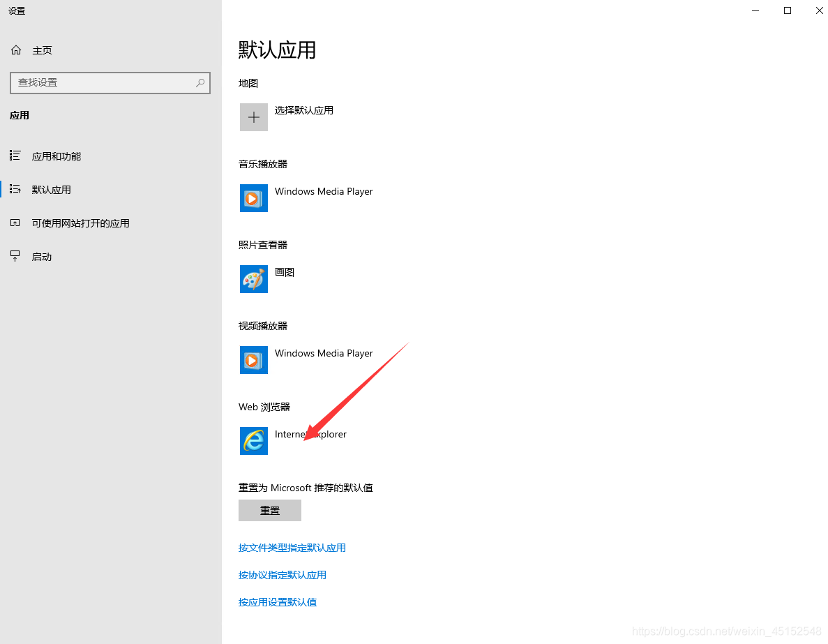Click the 照片查看器 category label
The image size is (828, 644).
263,245
